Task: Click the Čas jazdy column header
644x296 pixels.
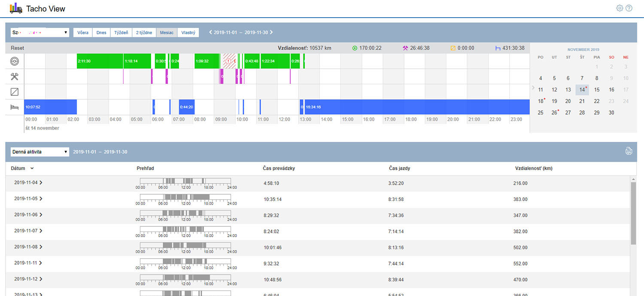Action: click(399, 168)
